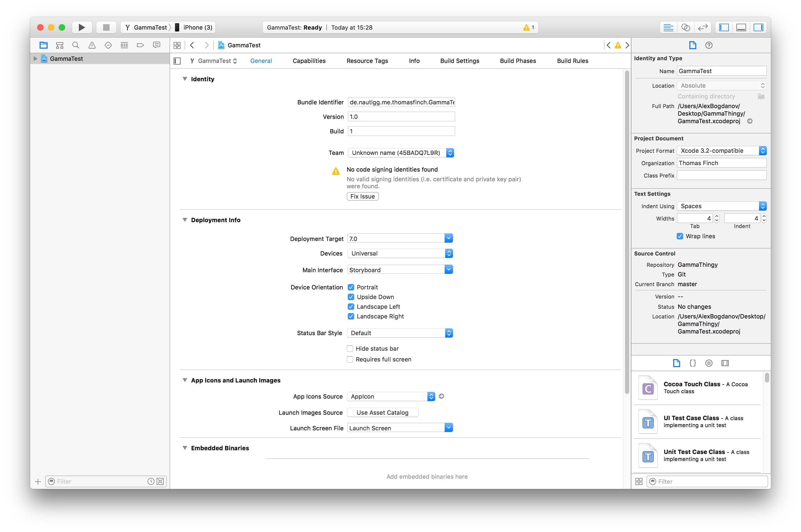Go forward in editor history
Image resolution: width=801 pixels, height=532 pixels.
[206, 45]
